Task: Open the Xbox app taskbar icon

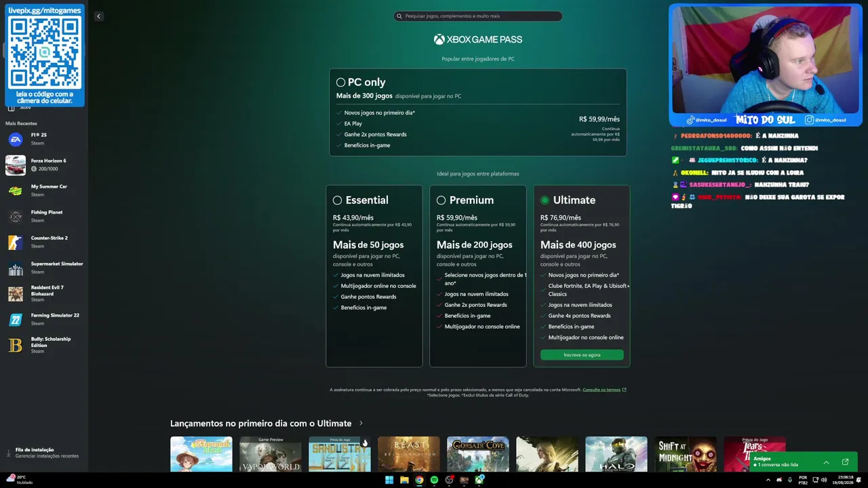Action: coord(479,480)
